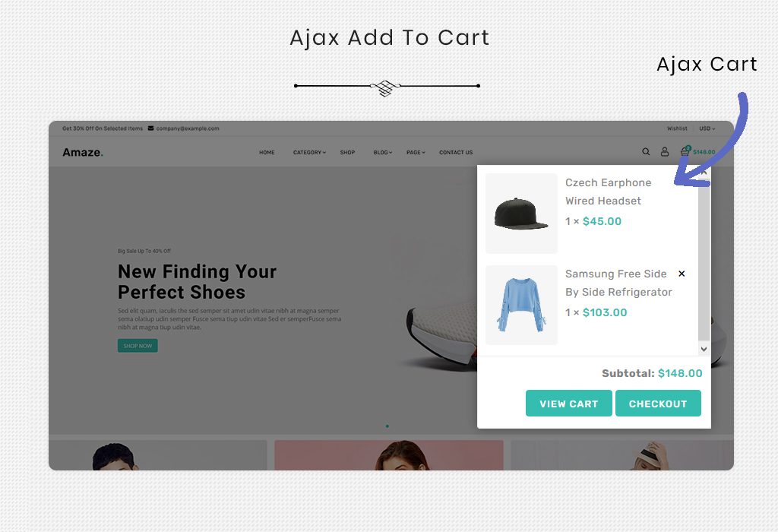Expand the CATEGORY menu dropdown
The width and height of the screenshot is (778, 532).
tap(309, 152)
